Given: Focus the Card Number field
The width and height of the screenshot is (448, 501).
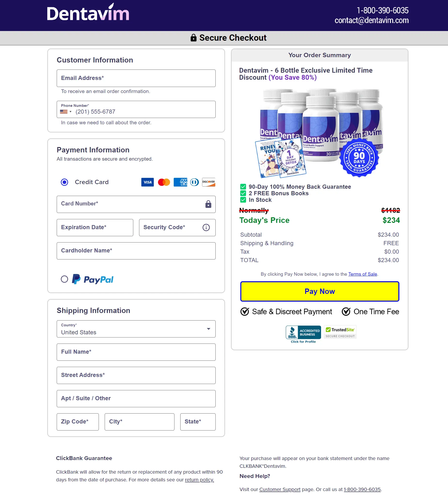Looking at the screenshot, I should pyautogui.click(x=136, y=204).
